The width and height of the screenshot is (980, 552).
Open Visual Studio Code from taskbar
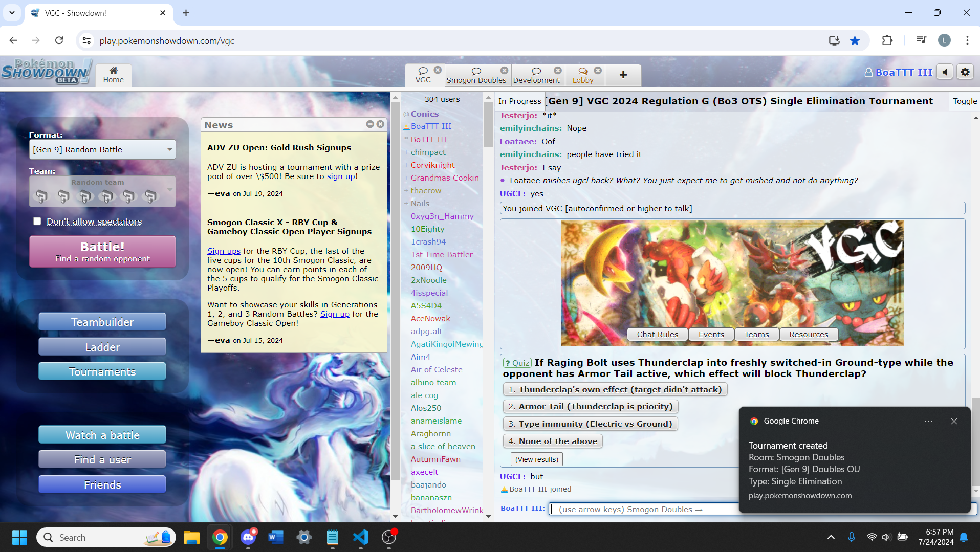pyautogui.click(x=360, y=537)
